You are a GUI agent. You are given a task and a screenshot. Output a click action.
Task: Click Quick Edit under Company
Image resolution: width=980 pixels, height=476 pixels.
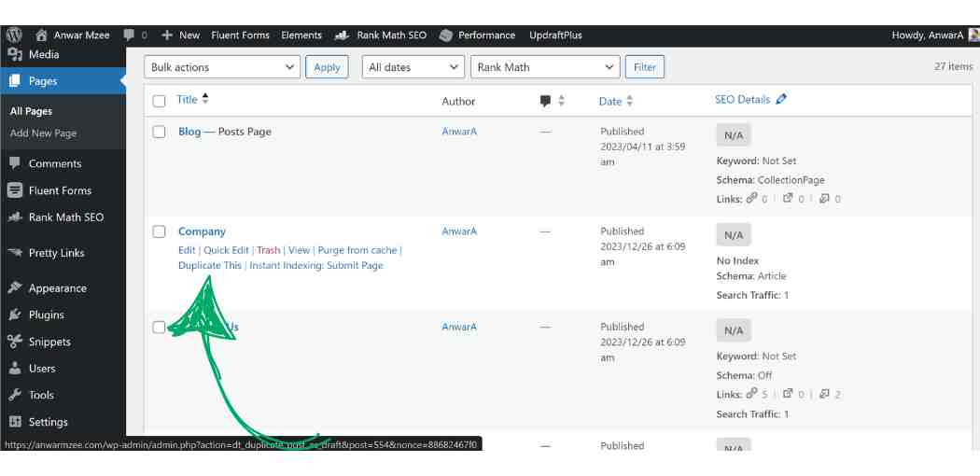(226, 250)
